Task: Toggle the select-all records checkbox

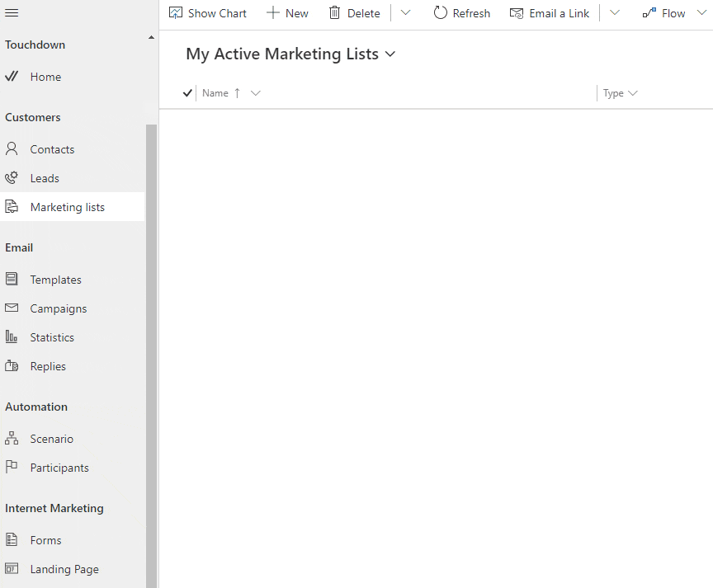Action: point(187,92)
